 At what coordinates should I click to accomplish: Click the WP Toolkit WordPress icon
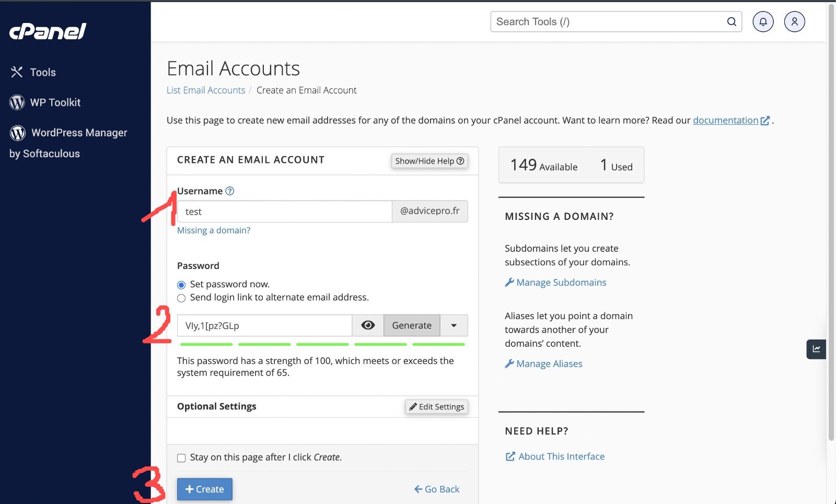click(x=17, y=102)
